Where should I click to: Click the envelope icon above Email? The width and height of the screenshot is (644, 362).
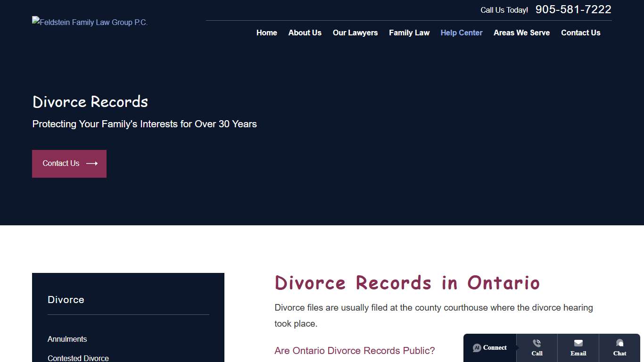pyautogui.click(x=578, y=344)
